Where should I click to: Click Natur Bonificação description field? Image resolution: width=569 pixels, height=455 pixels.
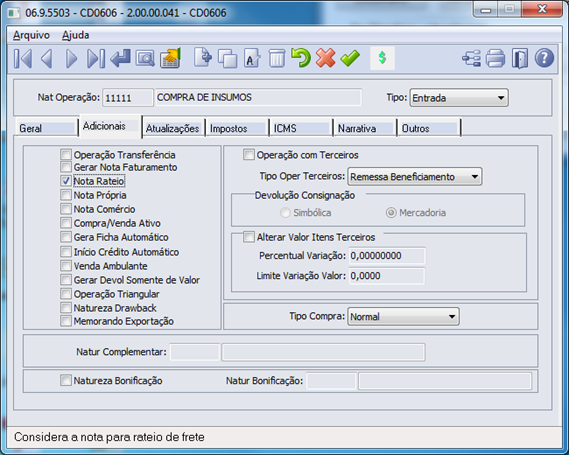445,381
